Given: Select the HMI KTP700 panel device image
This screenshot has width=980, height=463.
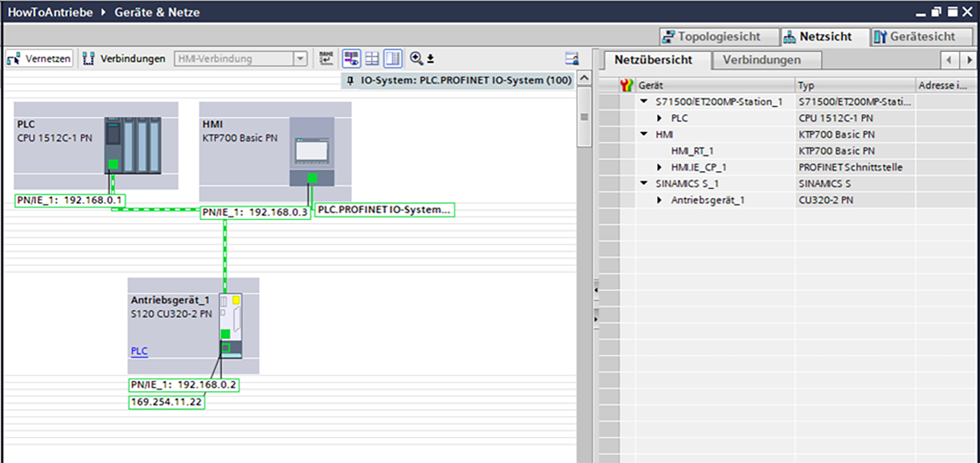Looking at the screenshot, I should [311, 152].
